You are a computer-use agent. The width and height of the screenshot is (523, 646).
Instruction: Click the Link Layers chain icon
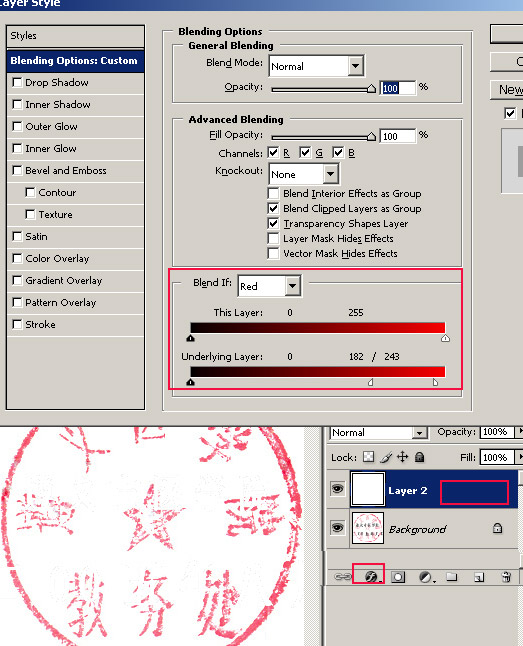[342, 577]
